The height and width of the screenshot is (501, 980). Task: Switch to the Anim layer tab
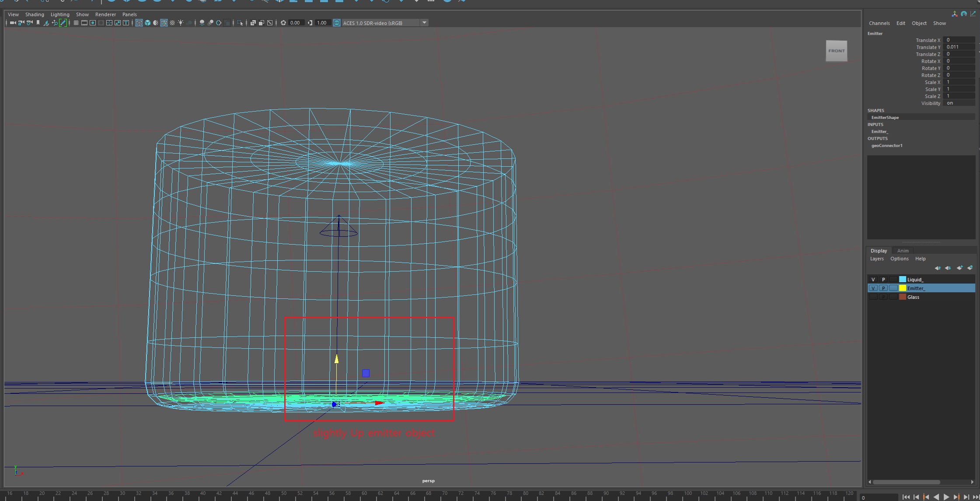pyautogui.click(x=903, y=251)
